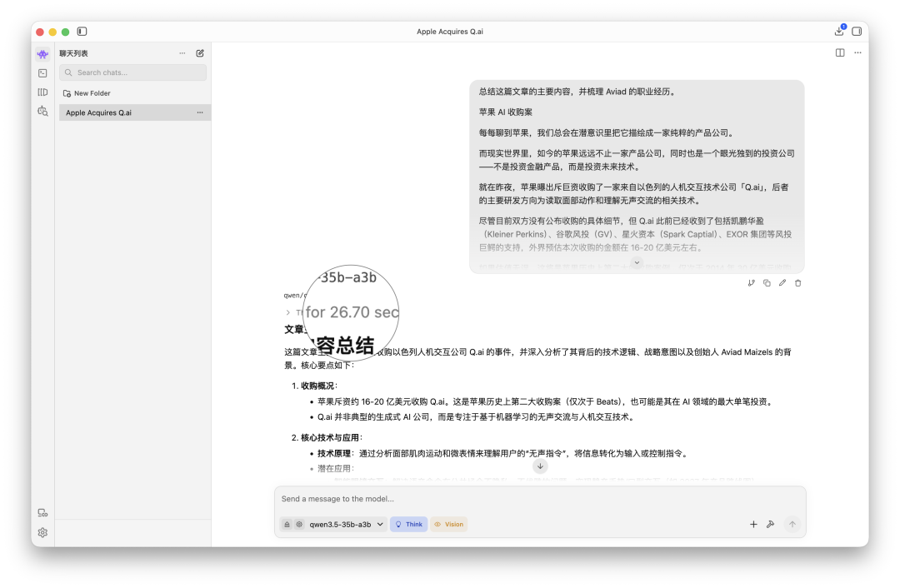Expand the thought for 26.70 sec section
The width and height of the screenshot is (900, 588).
287,312
